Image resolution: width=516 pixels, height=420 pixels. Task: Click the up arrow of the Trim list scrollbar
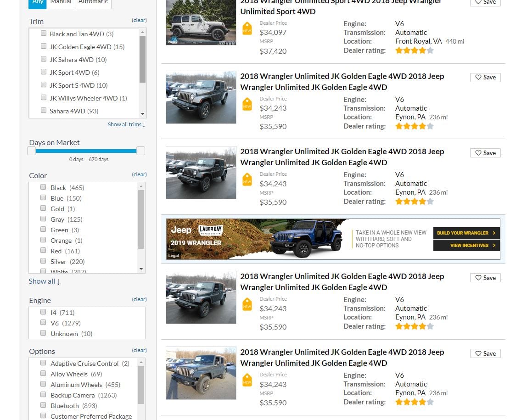[142, 32]
